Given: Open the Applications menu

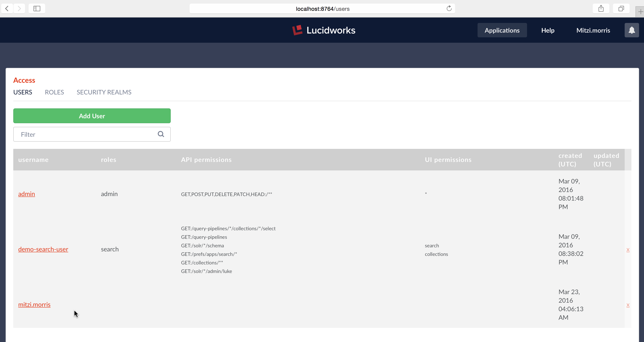Looking at the screenshot, I should (502, 30).
